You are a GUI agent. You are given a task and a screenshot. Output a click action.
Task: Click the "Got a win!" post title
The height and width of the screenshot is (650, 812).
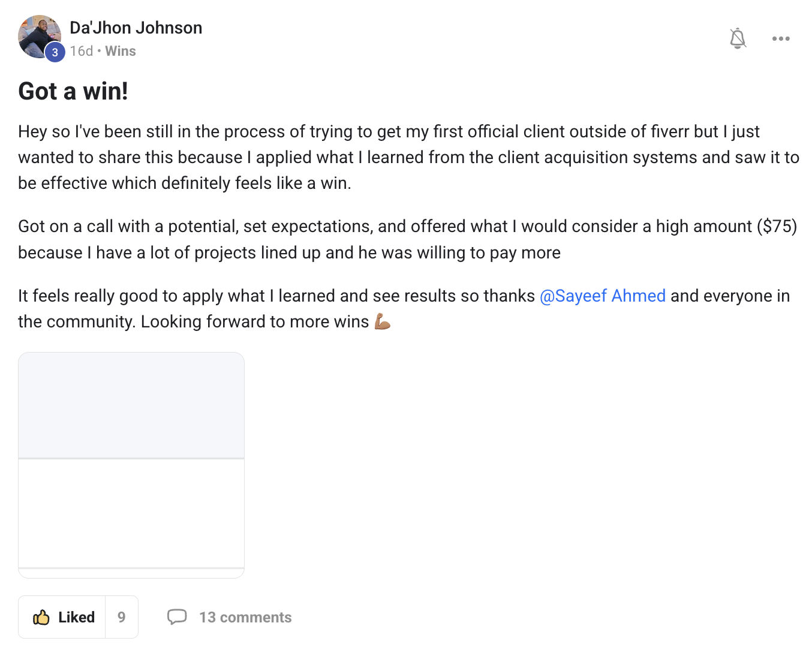73,91
